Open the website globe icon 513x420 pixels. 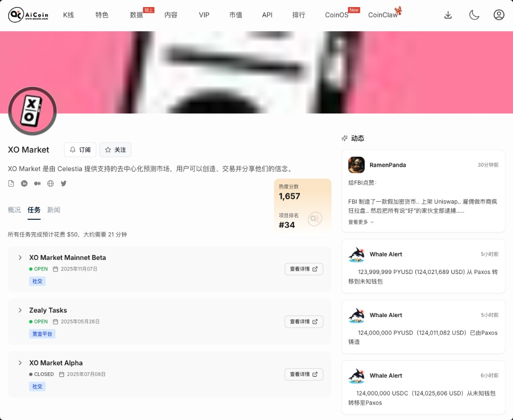(50, 183)
